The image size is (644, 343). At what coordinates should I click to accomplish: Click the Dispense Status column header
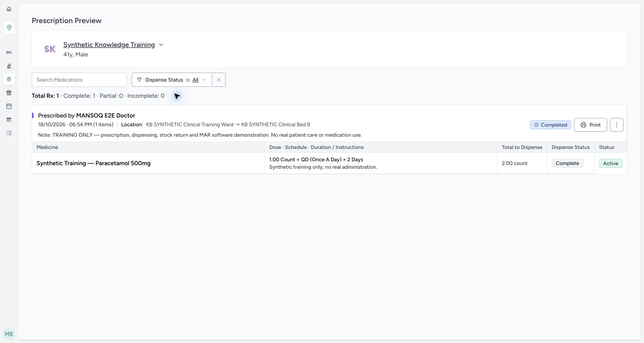point(571,147)
